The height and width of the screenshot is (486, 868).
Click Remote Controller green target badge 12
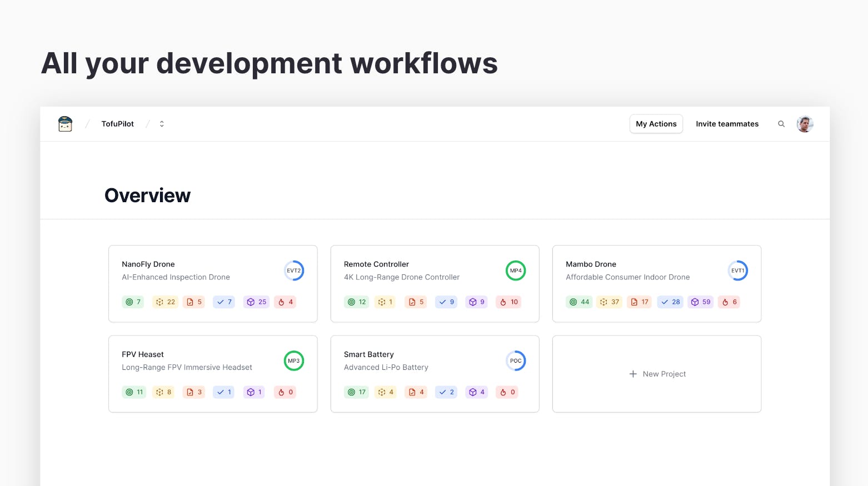click(357, 302)
